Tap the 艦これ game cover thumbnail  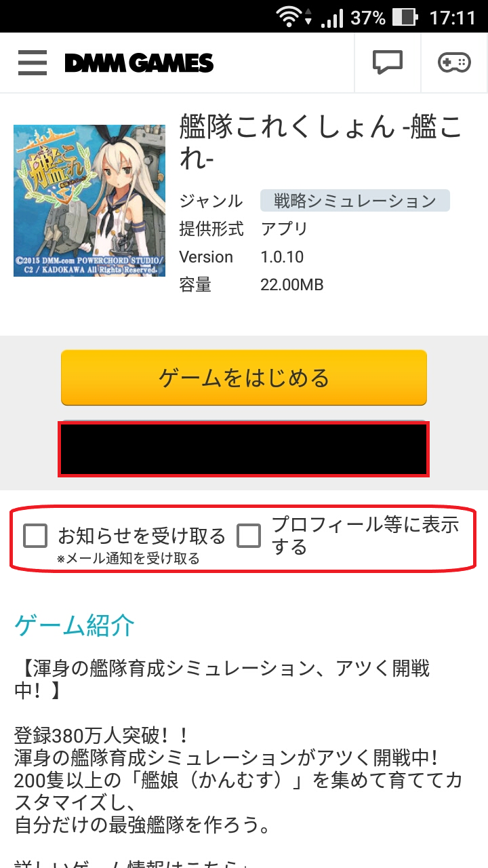(89, 201)
